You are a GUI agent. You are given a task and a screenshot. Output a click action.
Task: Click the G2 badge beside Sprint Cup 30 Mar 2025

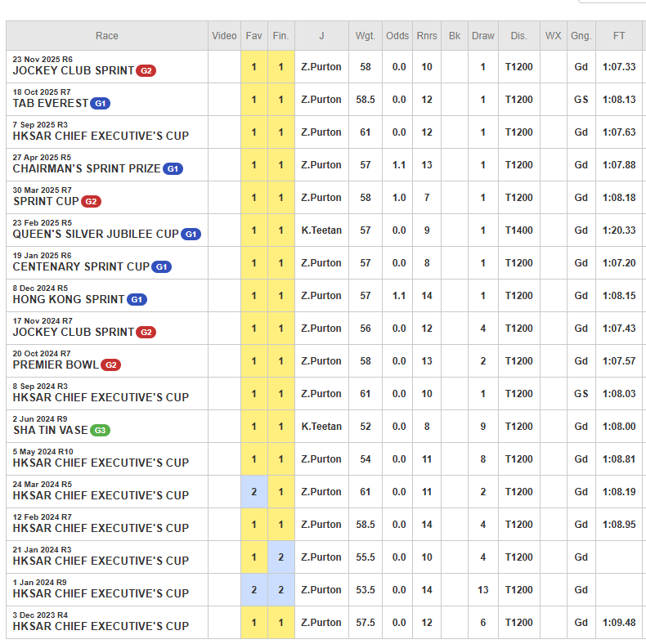tap(91, 201)
